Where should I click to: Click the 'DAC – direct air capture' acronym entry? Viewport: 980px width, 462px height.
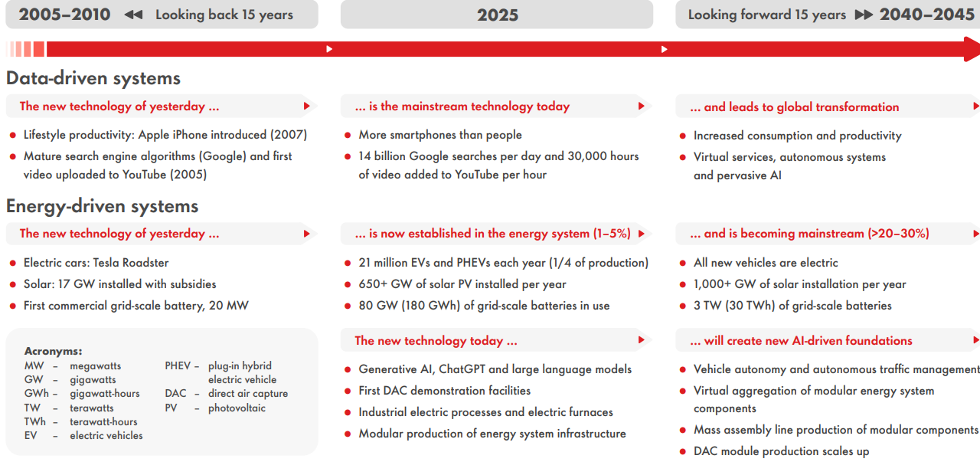pos(227,394)
